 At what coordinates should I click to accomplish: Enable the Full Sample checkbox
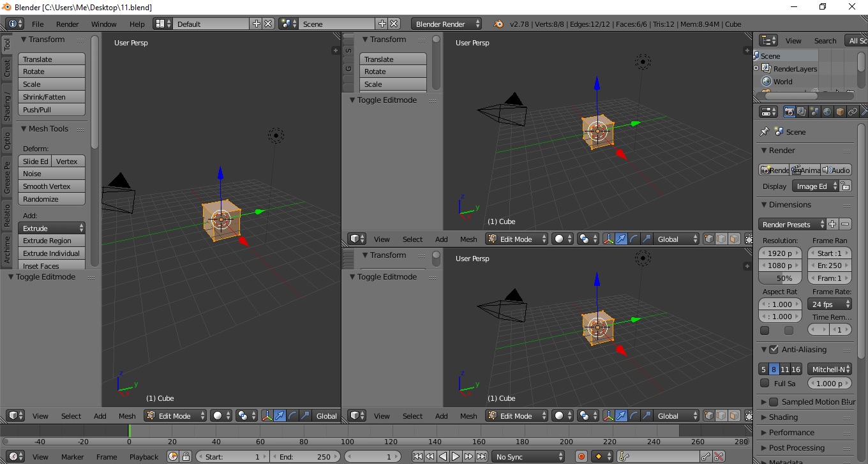point(765,383)
